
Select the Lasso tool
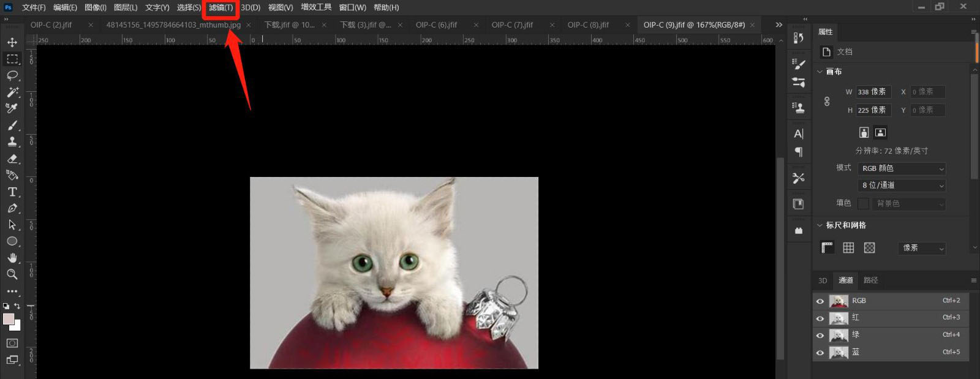click(12, 75)
